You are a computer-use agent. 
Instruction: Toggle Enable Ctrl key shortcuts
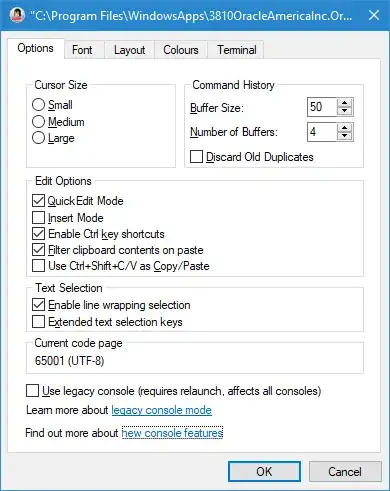point(98,234)
